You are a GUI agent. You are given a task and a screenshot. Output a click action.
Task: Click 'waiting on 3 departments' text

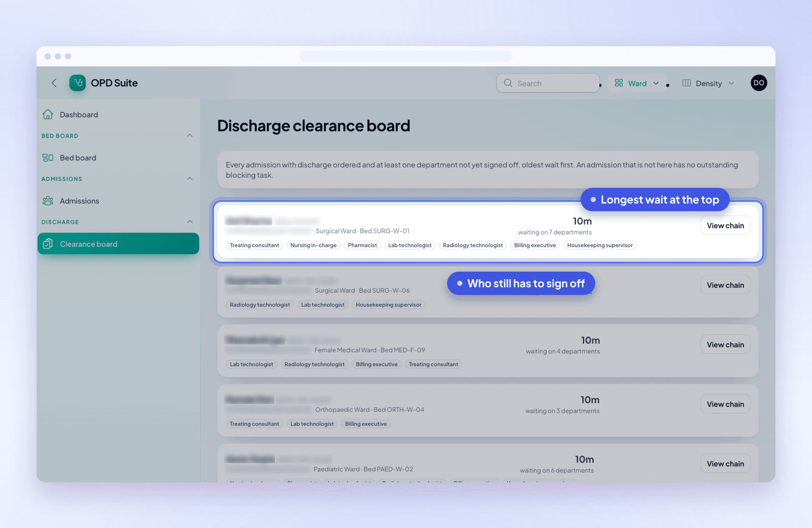[x=562, y=411]
